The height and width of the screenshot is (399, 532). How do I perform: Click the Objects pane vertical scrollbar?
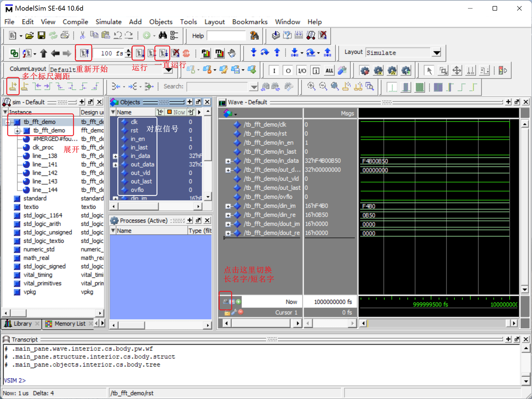point(208,154)
